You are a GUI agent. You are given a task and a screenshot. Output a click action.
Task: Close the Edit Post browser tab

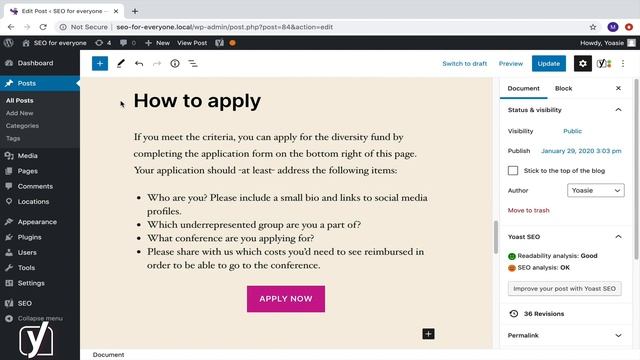(116, 11)
